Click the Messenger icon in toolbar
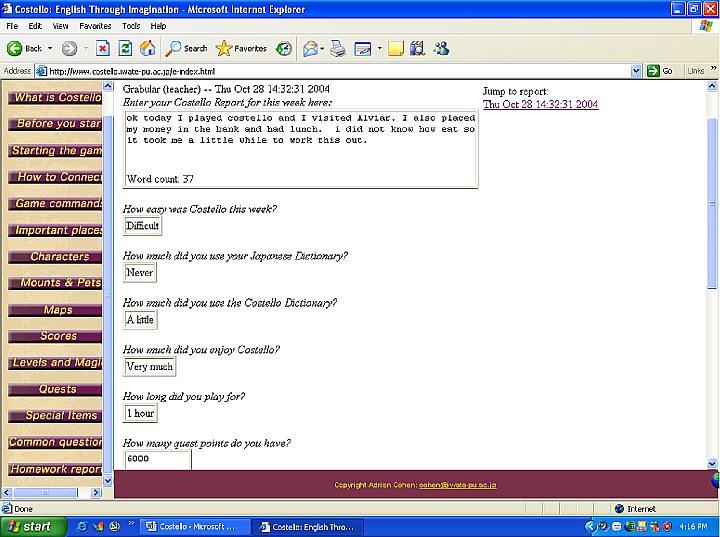The height and width of the screenshot is (537, 720). pos(441,48)
